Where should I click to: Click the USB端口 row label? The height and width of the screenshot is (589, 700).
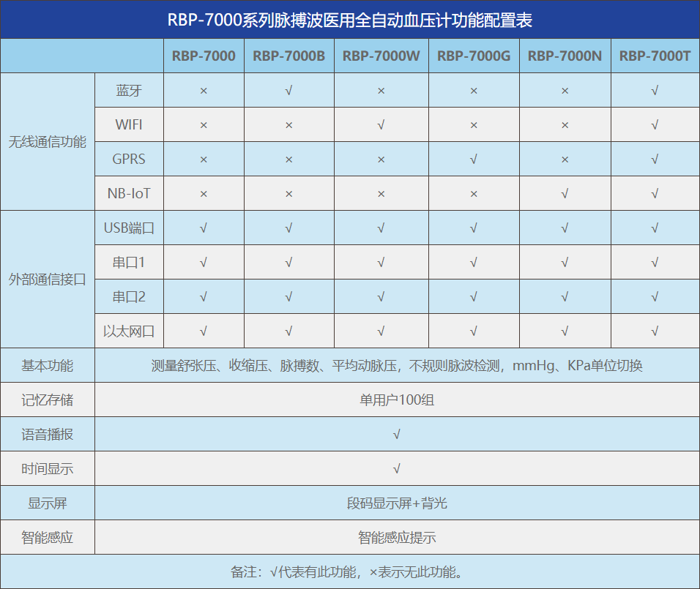(x=129, y=228)
